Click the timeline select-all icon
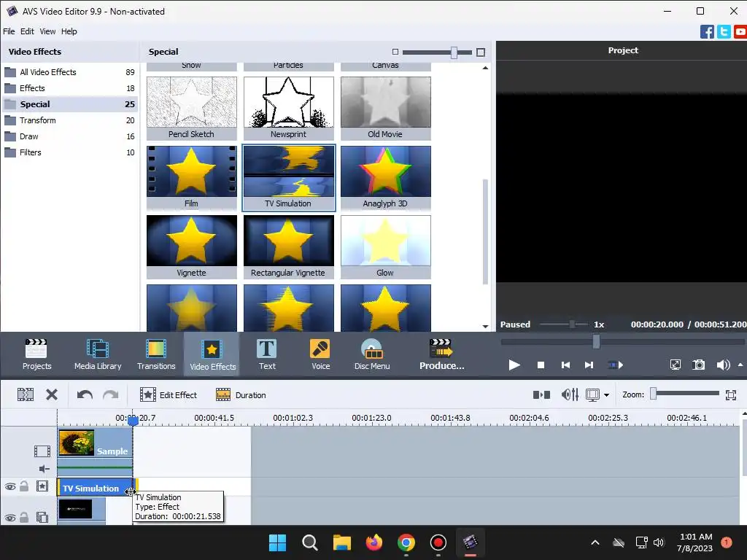The image size is (747, 560). pos(26,394)
